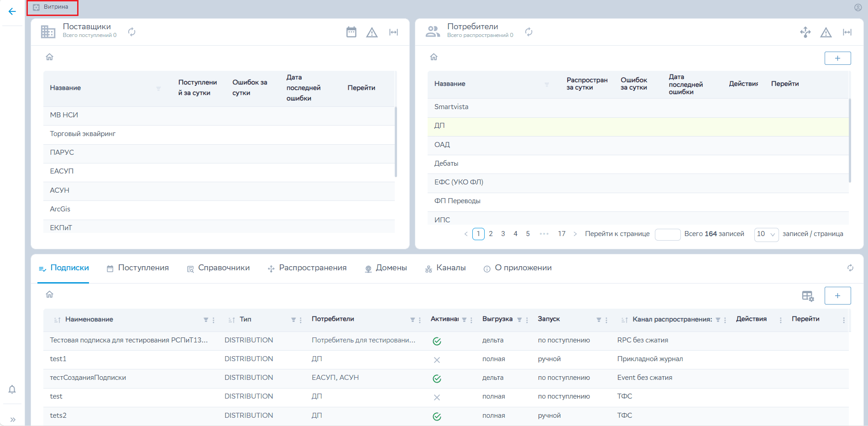
Task: Go to page 2 of consumers
Action: click(x=491, y=234)
